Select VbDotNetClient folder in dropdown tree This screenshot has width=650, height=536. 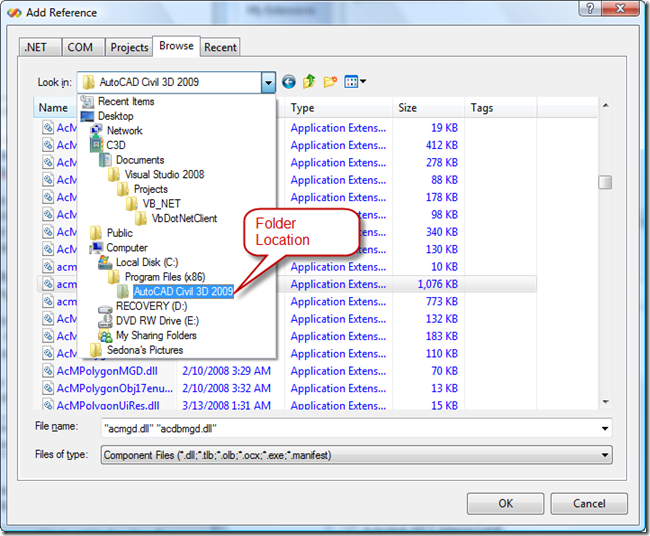tap(184, 218)
